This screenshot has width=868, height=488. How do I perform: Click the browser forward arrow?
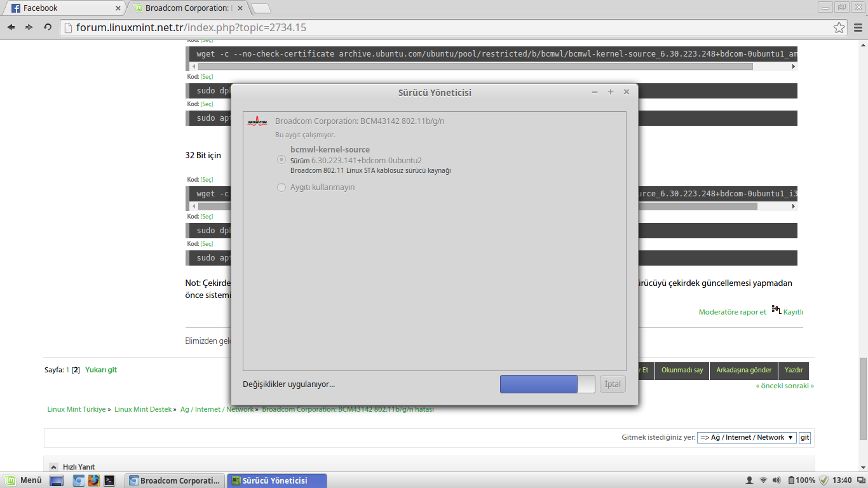click(x=29, y=27)
